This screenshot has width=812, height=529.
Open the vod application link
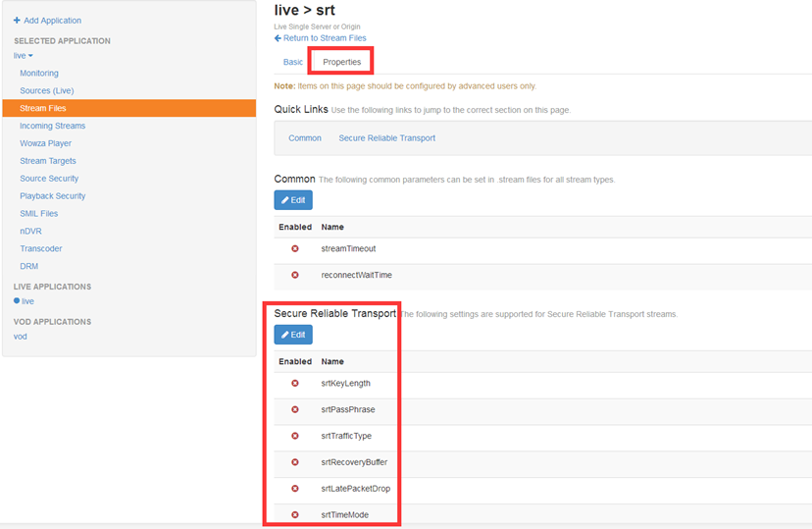click(x=21, y=337)
